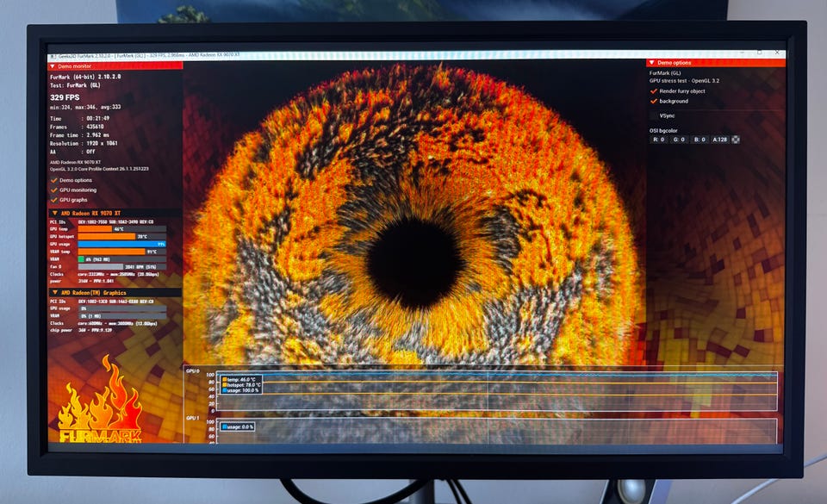This screenshot has width=827, height=504.
Task: Click the GPU 0 graph legend box
Action: pyautogui.click(x=241, y=385)
